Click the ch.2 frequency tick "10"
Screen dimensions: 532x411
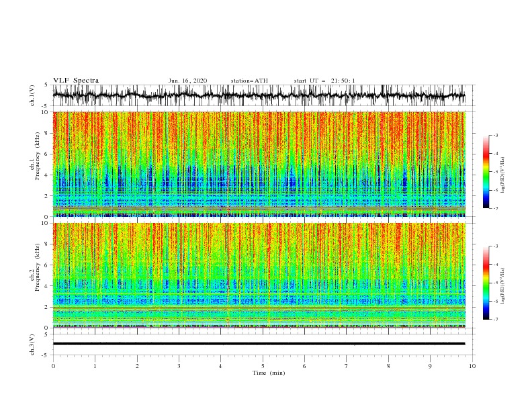(x=45, y=223)
